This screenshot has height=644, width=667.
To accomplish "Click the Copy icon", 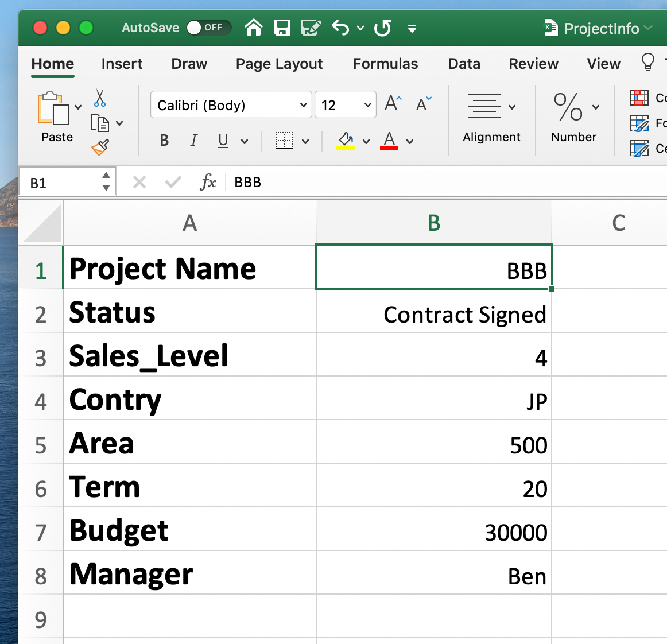I will click(99, 123).
